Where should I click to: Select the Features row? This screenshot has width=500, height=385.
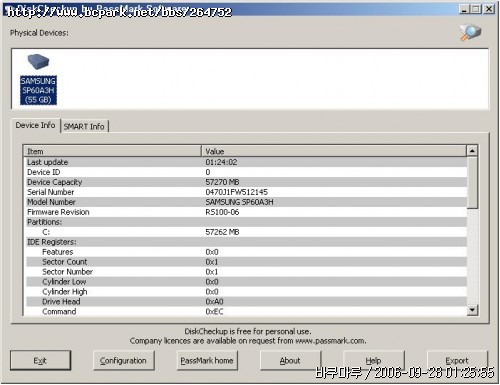coord(246,252)
